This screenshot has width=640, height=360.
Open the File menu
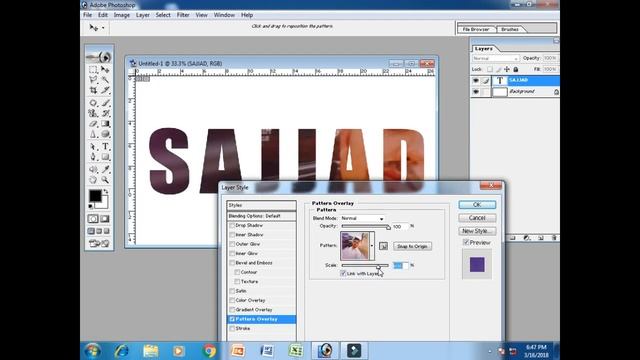click(x=87, y=15)
